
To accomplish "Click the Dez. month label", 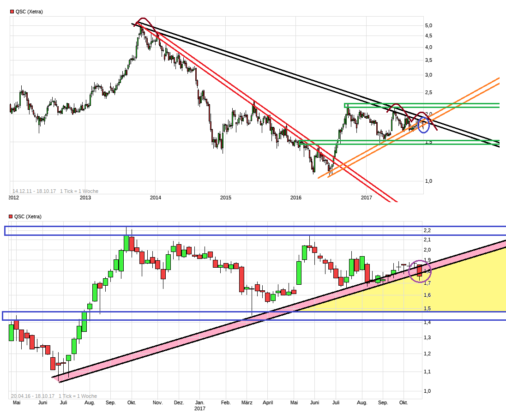I will click(x=179, y=402).
